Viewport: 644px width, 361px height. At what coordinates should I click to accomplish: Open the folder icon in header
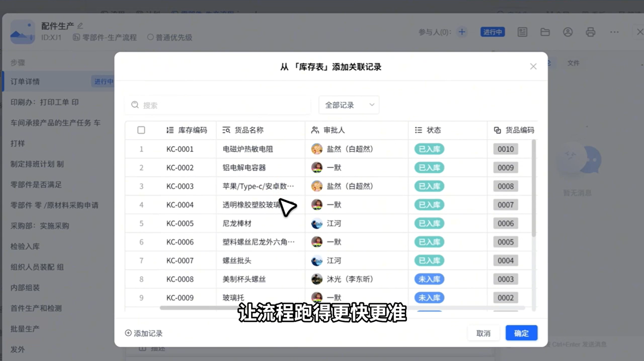(x=545, y=32)
